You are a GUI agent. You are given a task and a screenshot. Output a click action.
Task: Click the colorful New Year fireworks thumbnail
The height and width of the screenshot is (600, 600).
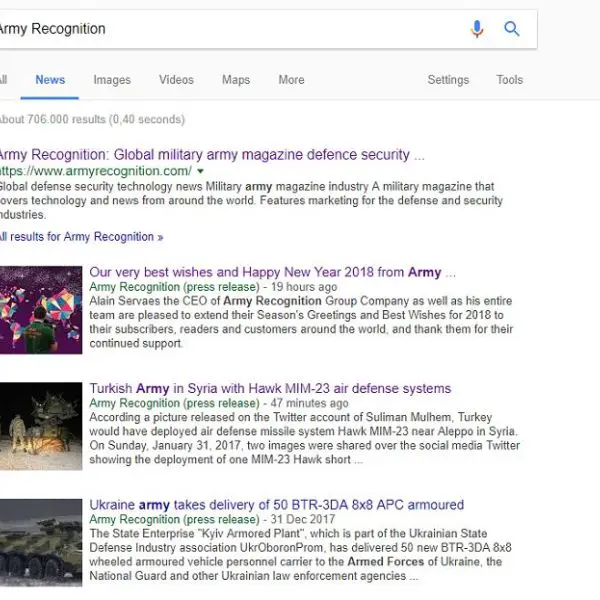[x=40, y=309]
